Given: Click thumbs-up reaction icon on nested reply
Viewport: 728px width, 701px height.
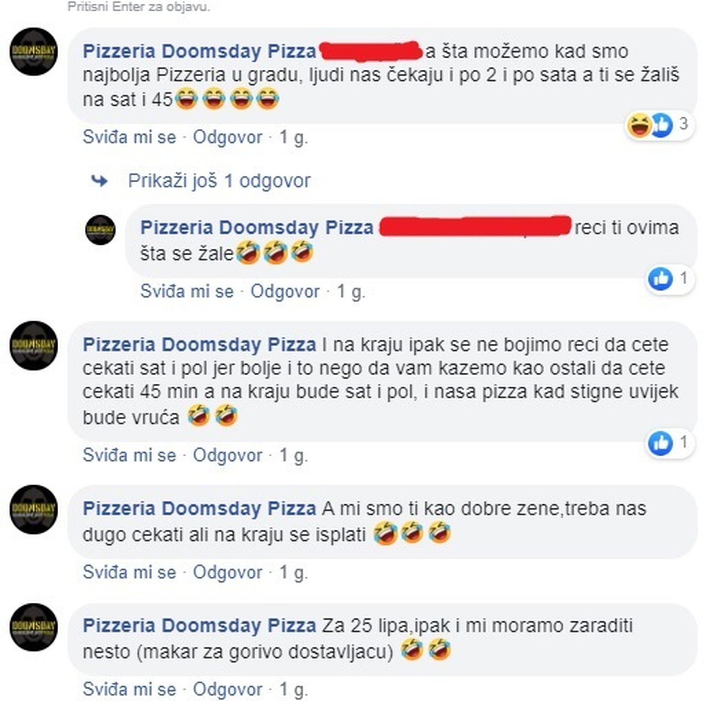Looking at the screenshot, I should [x=660, y=278].
